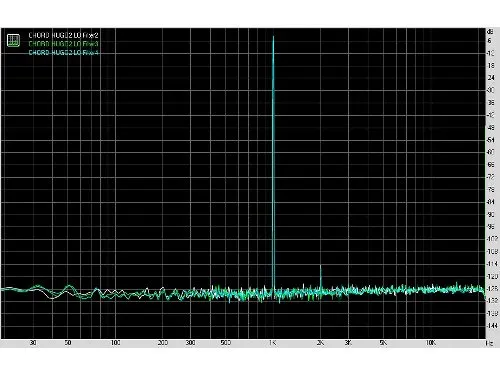Click the 3K frequency axis label
The width and height of the screenshot is (500, 375).
348,343
